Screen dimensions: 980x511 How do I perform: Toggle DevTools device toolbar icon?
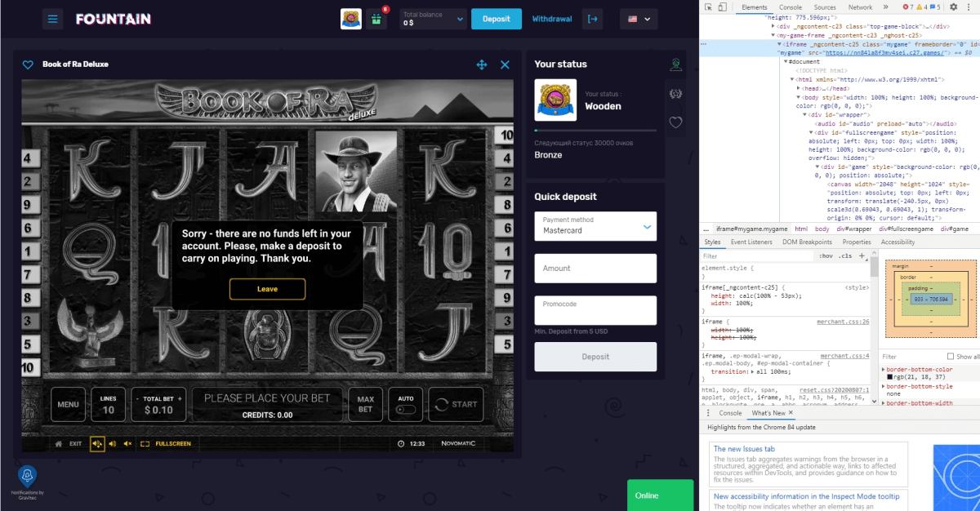pos(724,7)
